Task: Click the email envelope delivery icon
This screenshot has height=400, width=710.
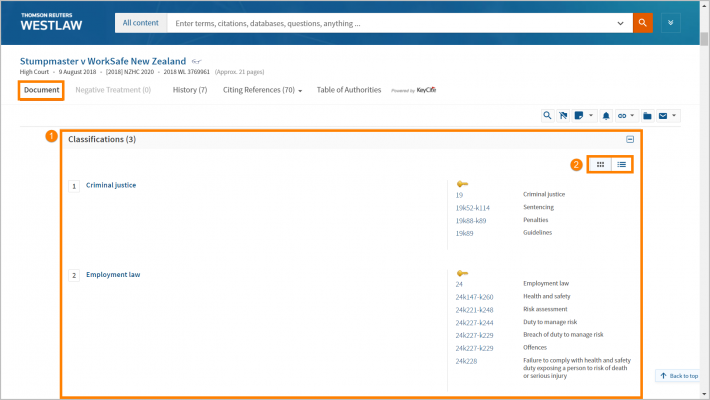Action: point(663,116)
